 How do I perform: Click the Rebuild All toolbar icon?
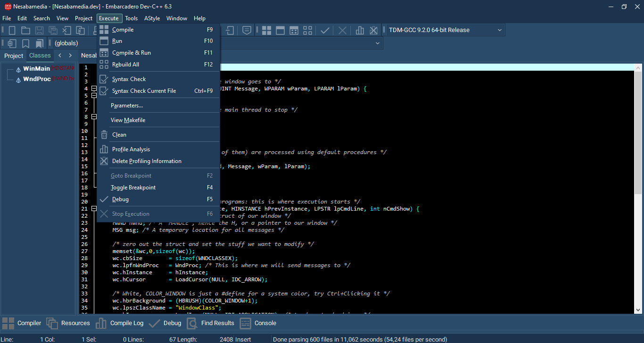click(x=307, y=30)
